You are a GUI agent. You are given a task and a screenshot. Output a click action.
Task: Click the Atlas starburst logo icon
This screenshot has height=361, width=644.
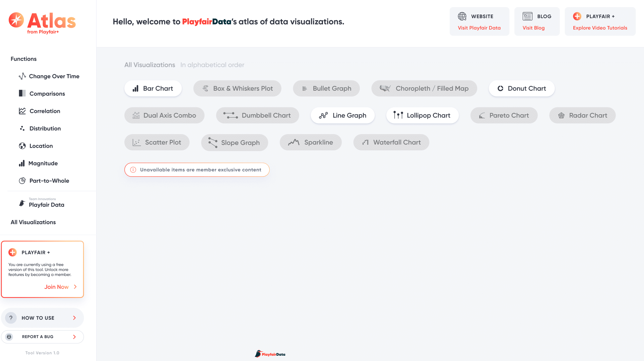coord(16,20)
